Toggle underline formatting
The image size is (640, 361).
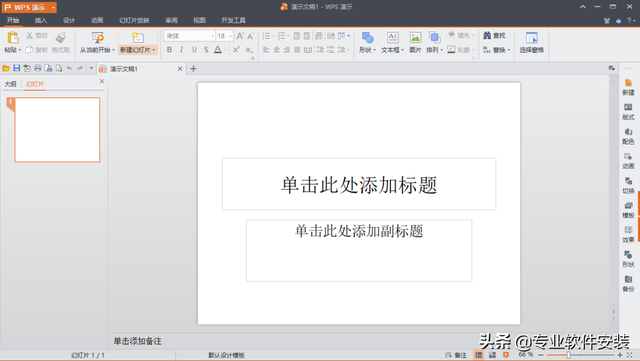[x=194, y=50]
